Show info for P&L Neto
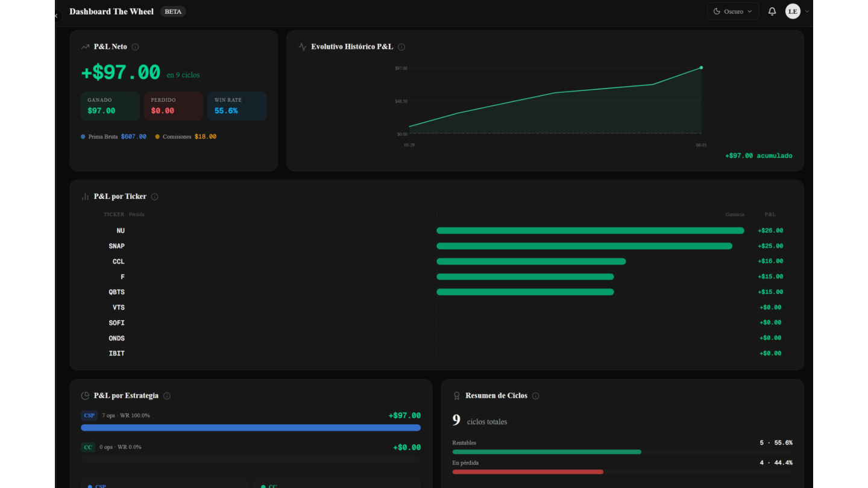Viewport: 868px width, 488px height. pyautogui.click(x=135, y=47)
